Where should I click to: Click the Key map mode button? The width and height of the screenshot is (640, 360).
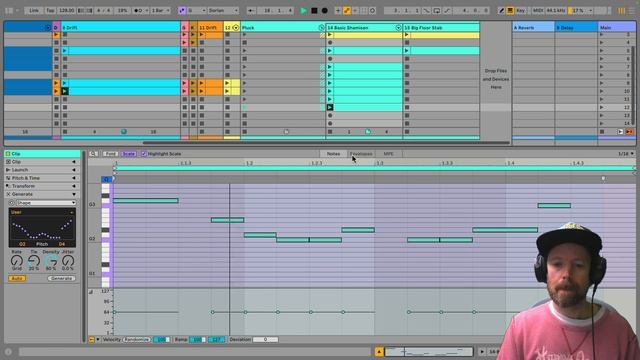pos(520,11)
